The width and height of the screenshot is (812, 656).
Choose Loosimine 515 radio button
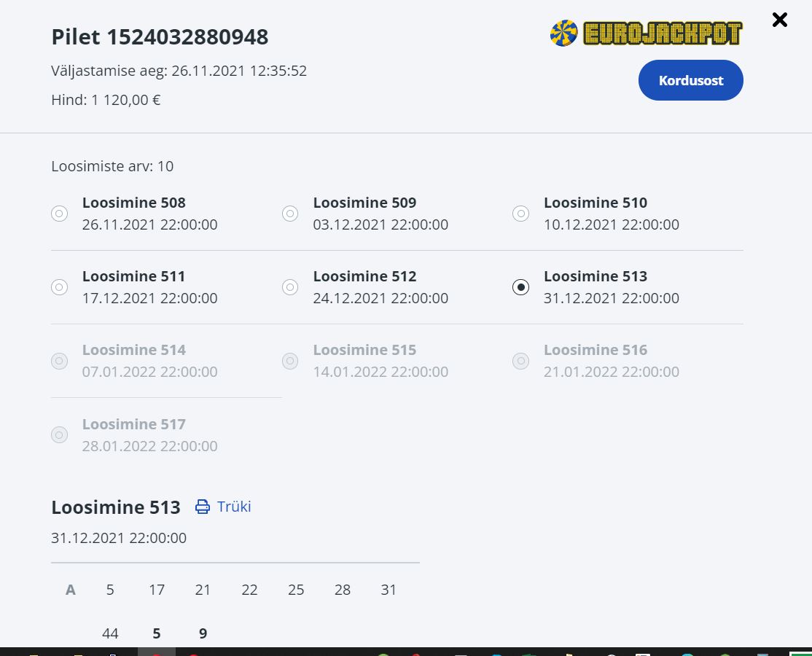(x=290, y=361)
